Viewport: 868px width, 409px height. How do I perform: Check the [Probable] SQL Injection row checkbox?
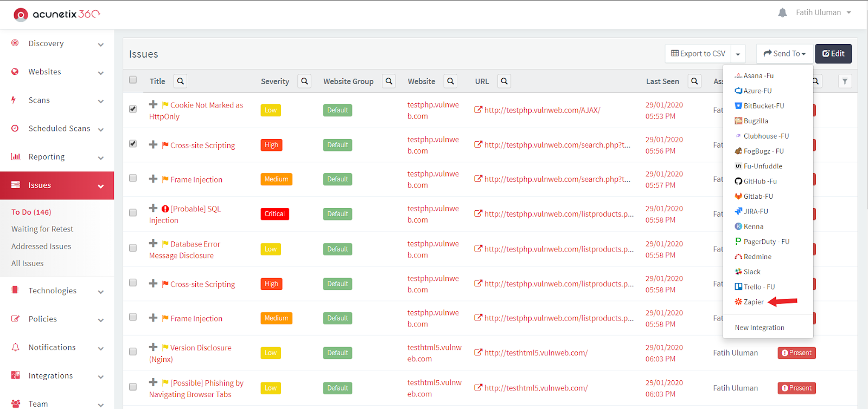point(133,212)
